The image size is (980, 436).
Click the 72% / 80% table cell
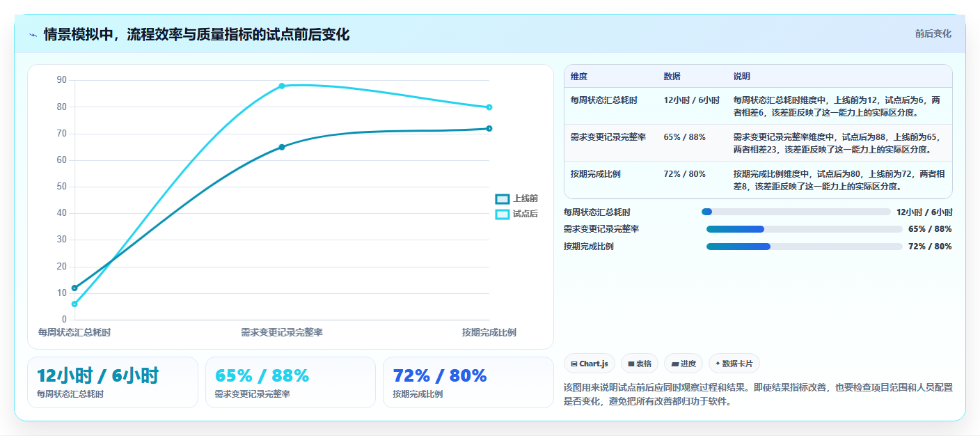click(x=685, y=174)
